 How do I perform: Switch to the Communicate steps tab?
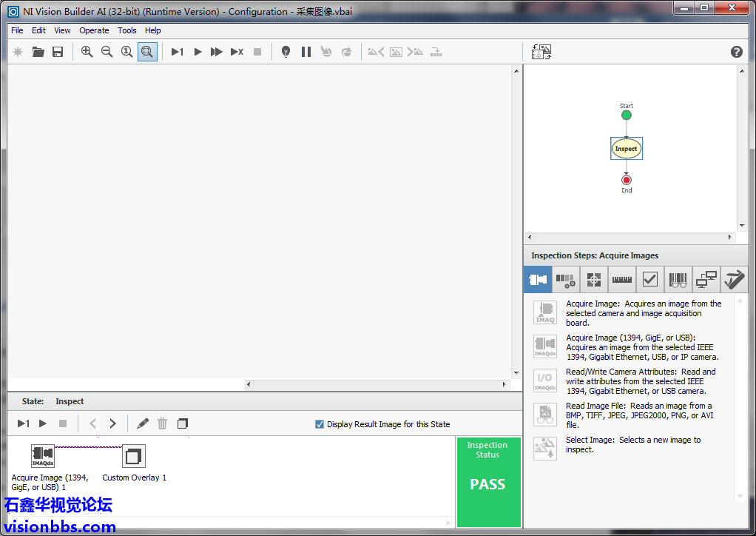pyautogui.click(x=706, y=280)
